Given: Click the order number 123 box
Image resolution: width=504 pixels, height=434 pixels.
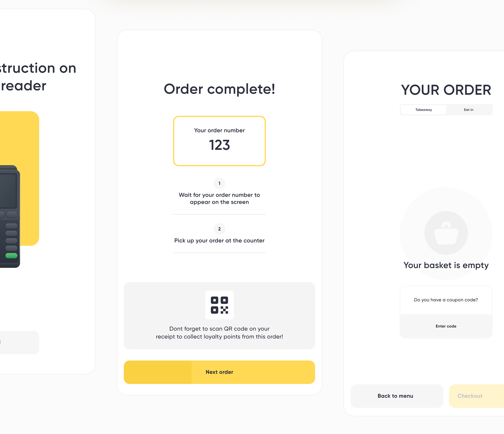Looking at the screenshot, I should (x=219, y=141).
